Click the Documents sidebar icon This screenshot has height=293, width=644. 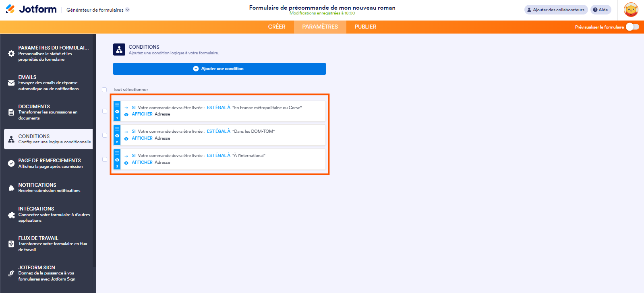(11, 112)
